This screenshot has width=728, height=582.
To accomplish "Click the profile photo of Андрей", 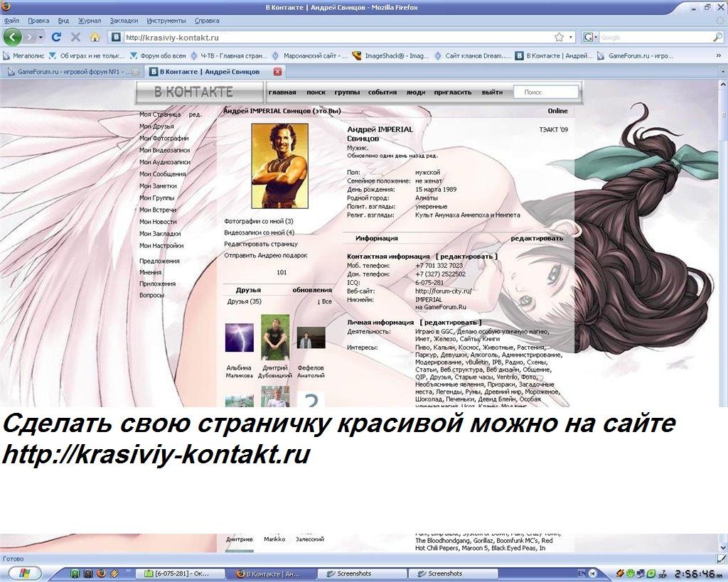I will 279,166.
